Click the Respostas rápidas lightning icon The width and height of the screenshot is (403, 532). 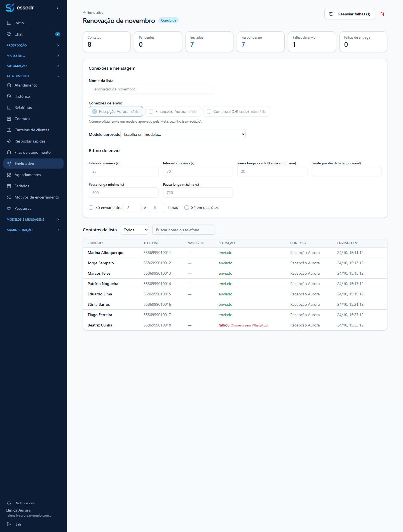pyautogui.click(x=9, y=141)
